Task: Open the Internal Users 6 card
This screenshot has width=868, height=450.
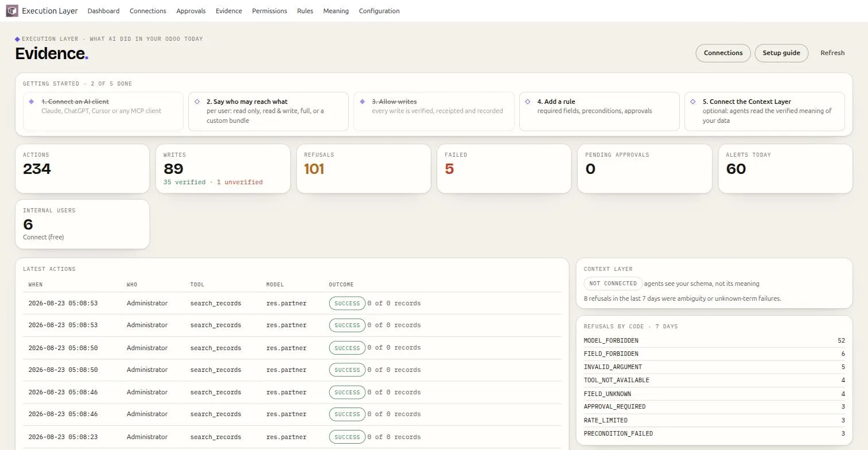Action: pos(83,224)
